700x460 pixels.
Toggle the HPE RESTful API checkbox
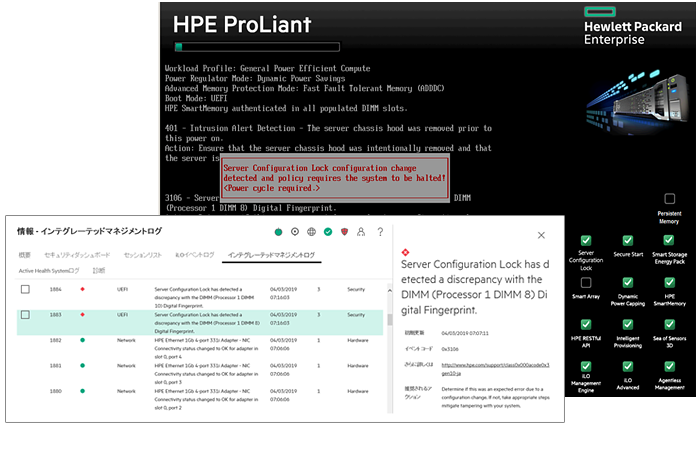(x=586, y=325)
